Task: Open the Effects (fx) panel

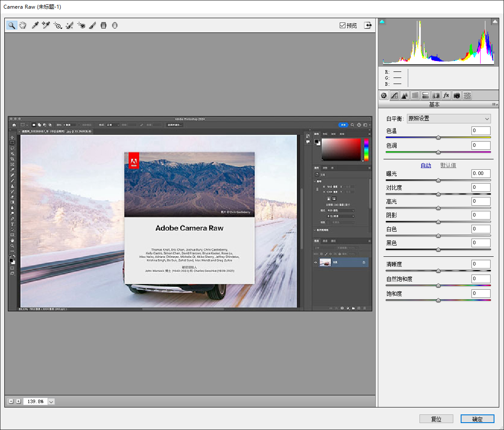Action: [x=446, y=95]
